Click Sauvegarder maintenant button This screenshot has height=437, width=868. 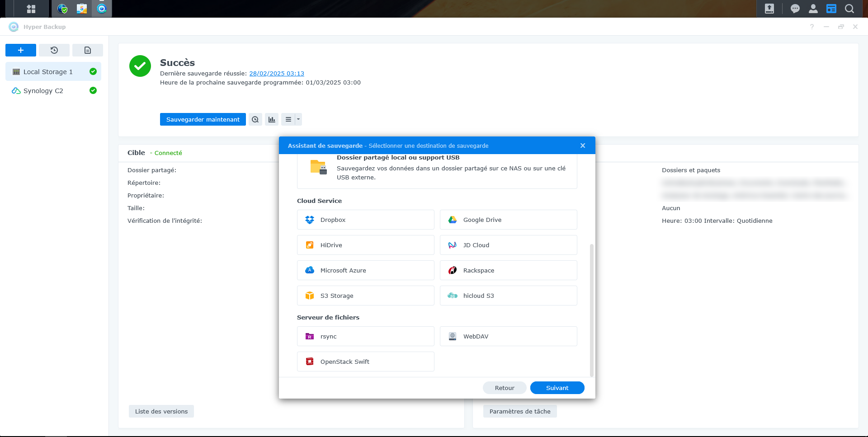click(x=203, y=119)
